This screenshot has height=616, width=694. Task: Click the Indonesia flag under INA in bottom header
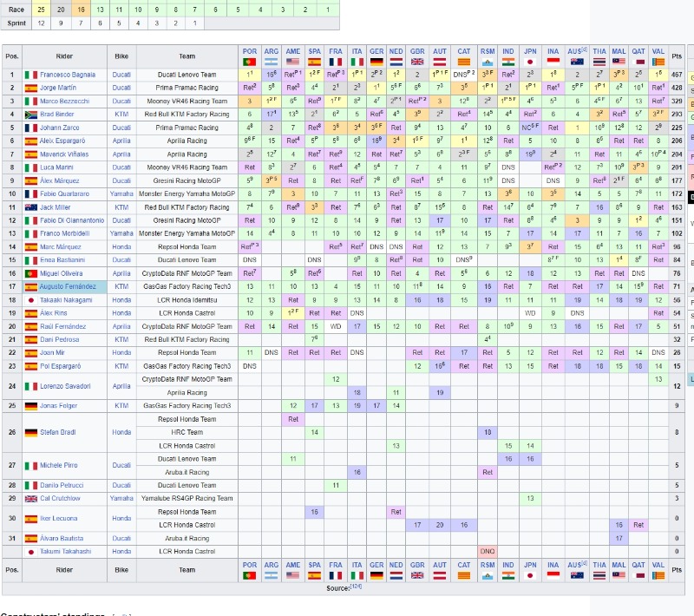pos(553,575)
